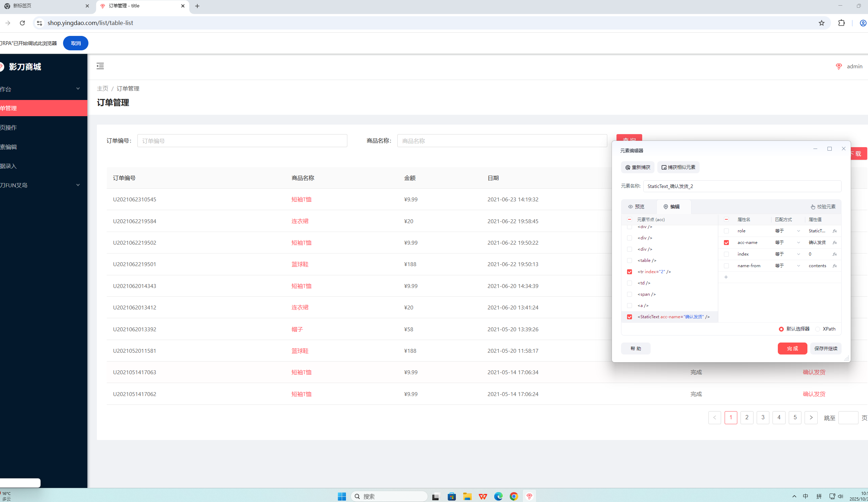The width and height of the screenshot is (868, 502).
Task: Click the 完成 finish button
Action: pyautogui.click(x=792, y=349)
